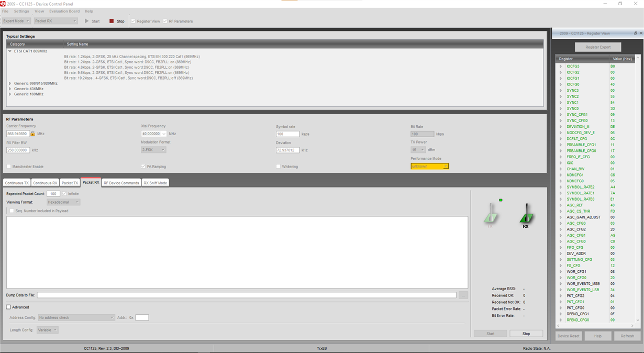644x353 pixels.
Task: Click the red Stop square icon in toolbar
Action: [x=112, y=21]
